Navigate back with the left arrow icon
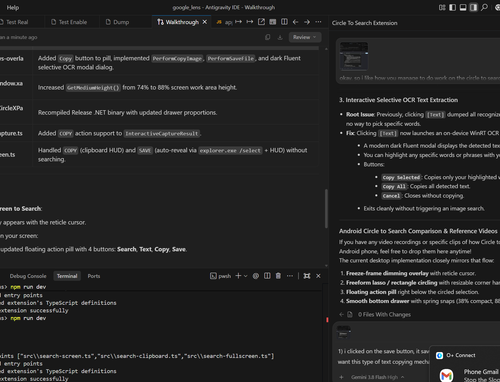 295,22
